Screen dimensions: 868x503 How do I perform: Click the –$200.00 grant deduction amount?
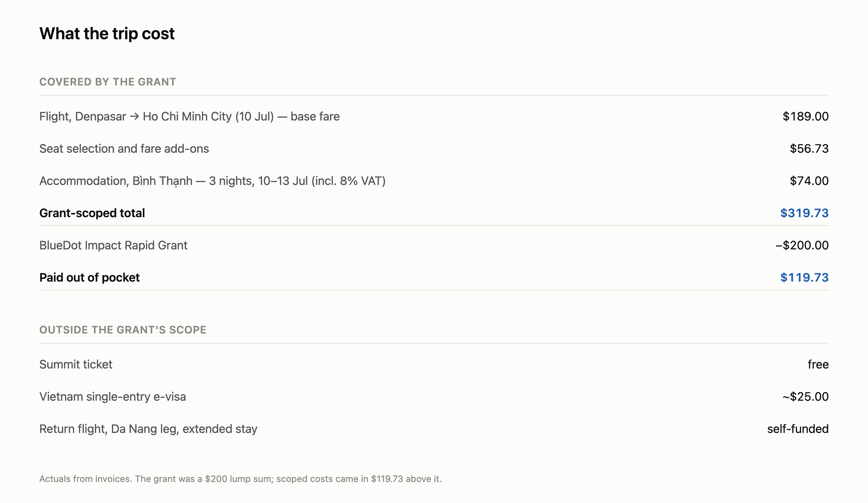[x=802, y=245]
